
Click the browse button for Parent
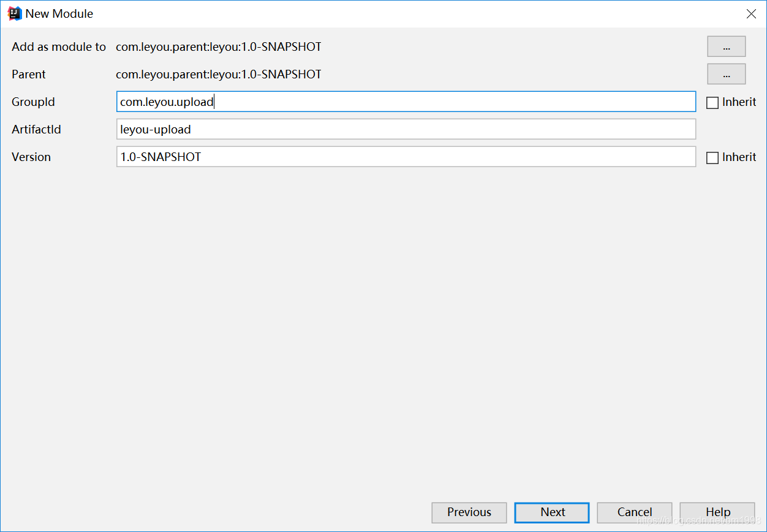click(x=726, y=74)
